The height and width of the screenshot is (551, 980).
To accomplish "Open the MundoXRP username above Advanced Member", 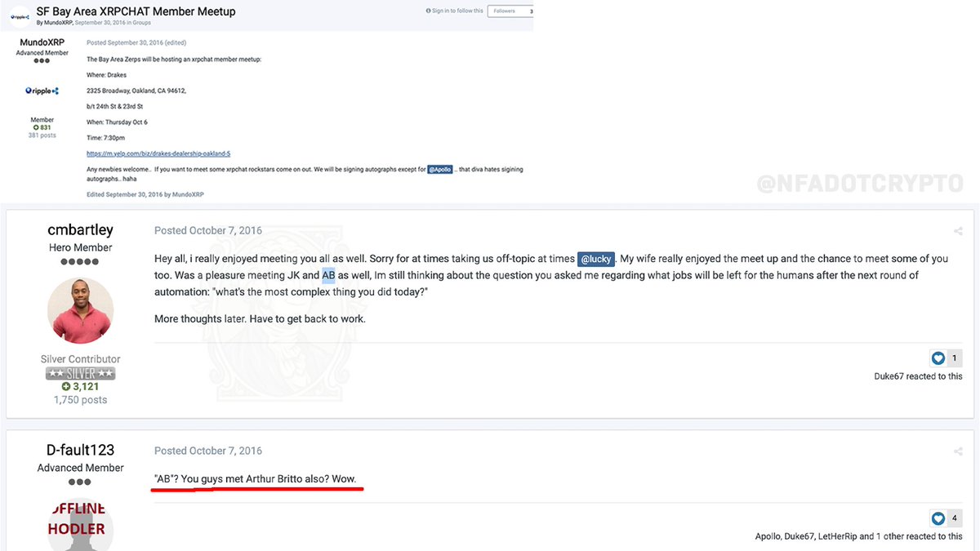I will (42, 42).
